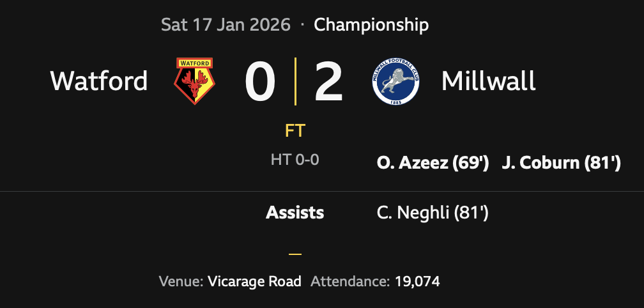The width and height of the screenshot is (644, 308).
Task: Click the yellow score divider line
Action: 295,81
